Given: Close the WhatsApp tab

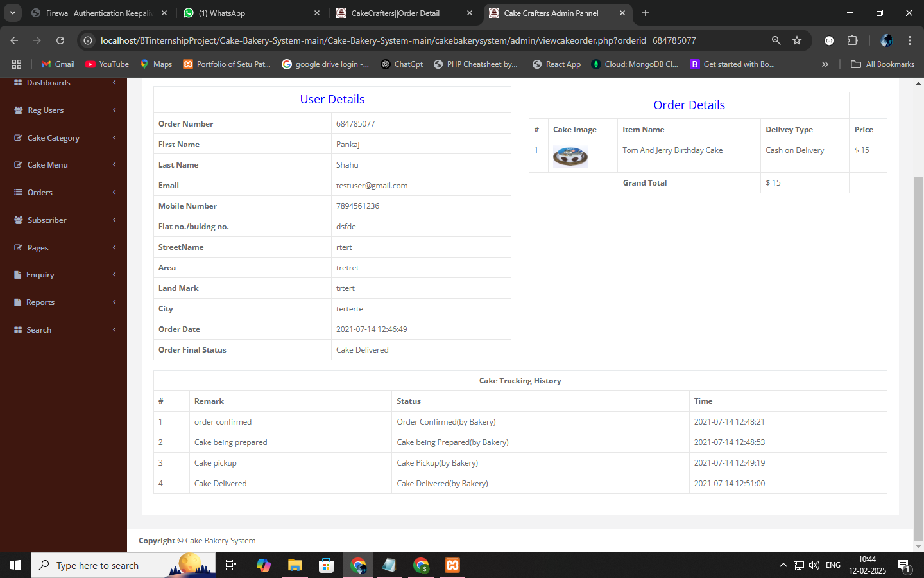Looking at the screenshot, I should click(317, 13).
